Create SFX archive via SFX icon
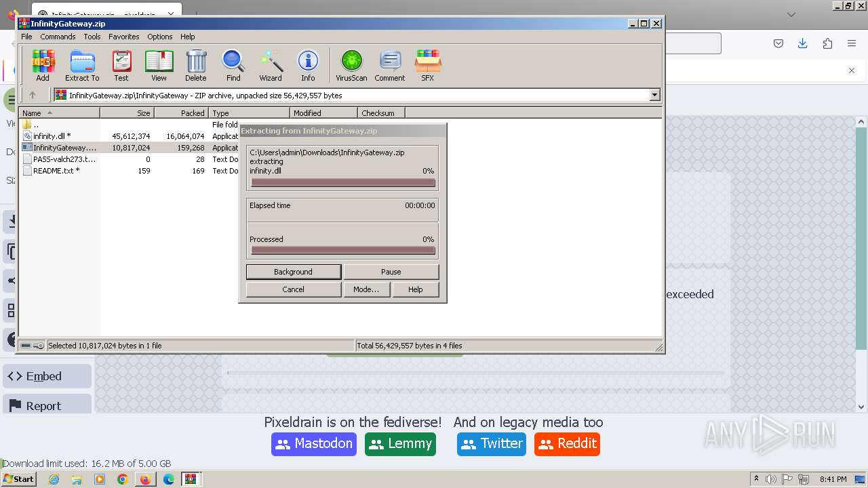 [427, 66]
